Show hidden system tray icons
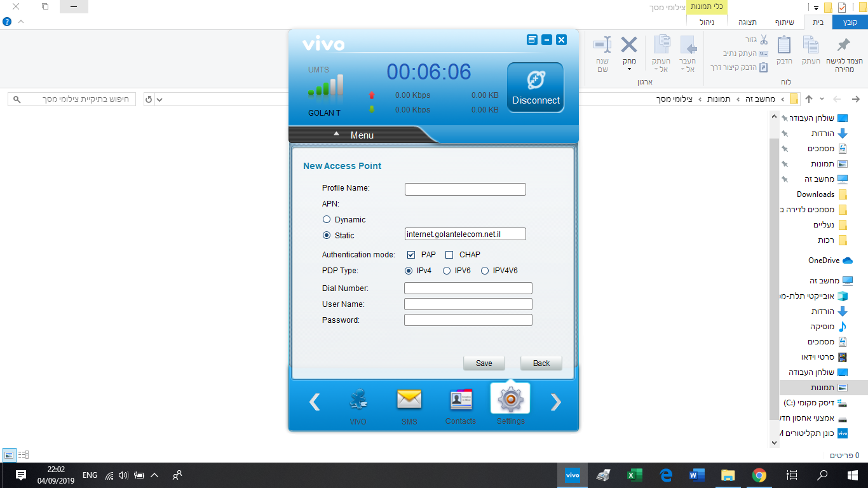868x488 pixels. pyautogui.click(x=154, y=475)
